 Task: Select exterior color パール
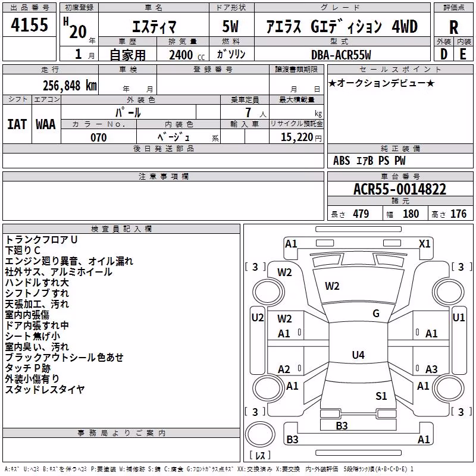pos(128,112)
